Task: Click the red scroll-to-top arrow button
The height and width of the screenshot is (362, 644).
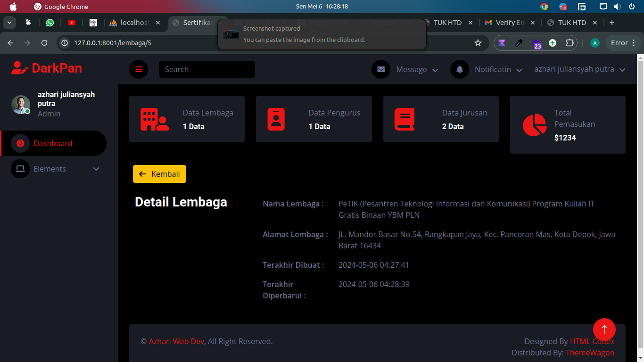Action: click(604, 329)
